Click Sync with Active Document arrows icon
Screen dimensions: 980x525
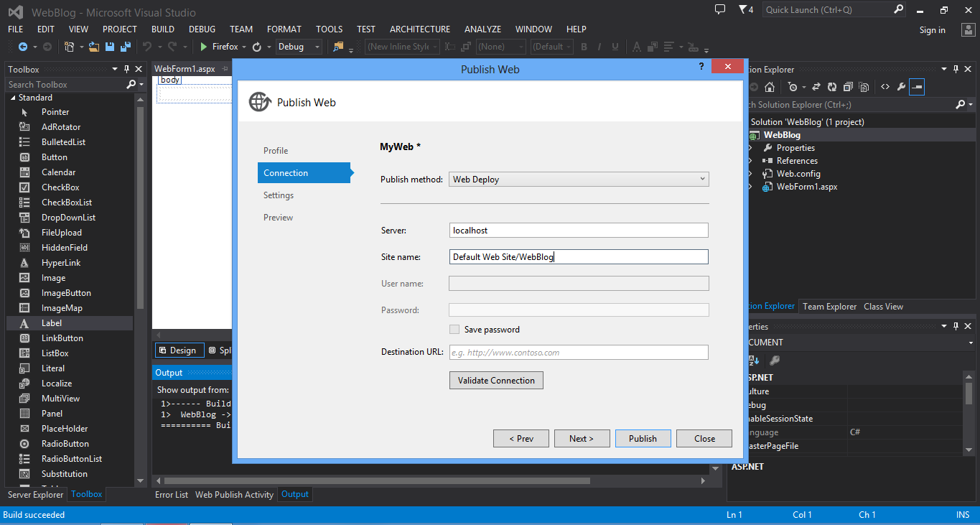click(816, 87)
